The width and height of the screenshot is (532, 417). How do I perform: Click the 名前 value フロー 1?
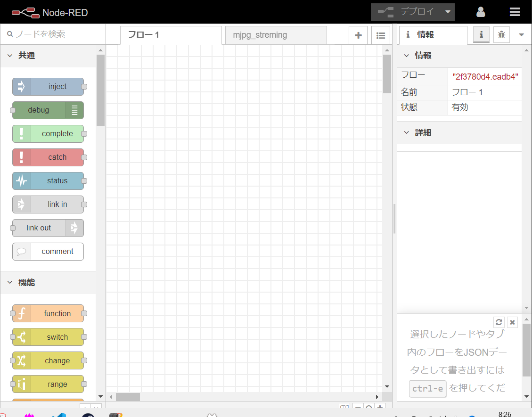tap(467, 92)
